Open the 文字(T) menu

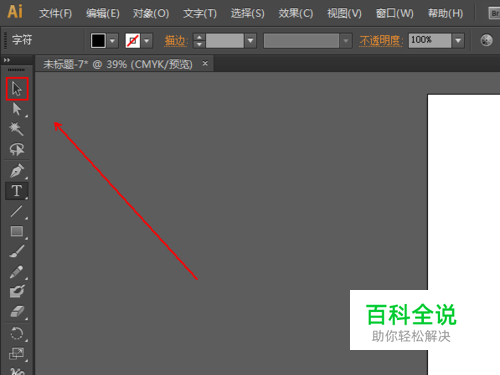coord(200,13)
